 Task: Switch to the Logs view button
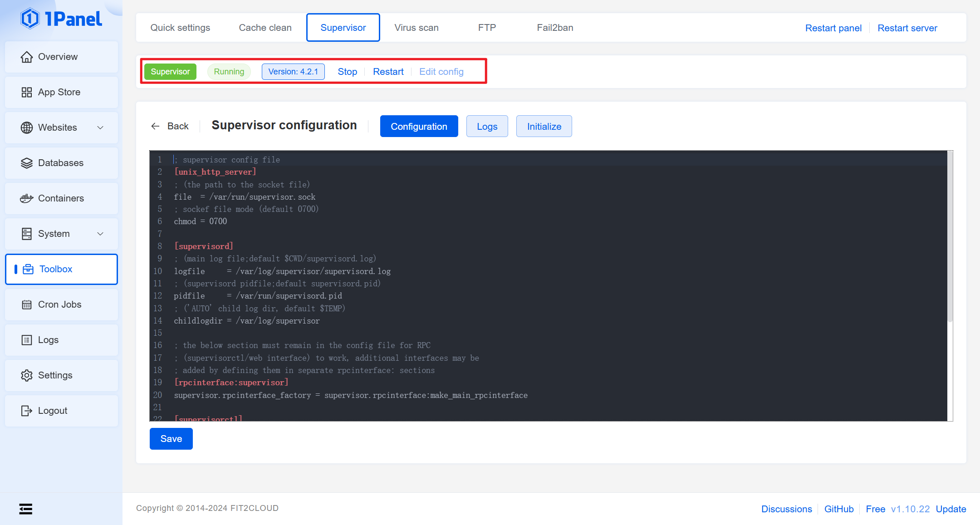(x=487, y=127)
